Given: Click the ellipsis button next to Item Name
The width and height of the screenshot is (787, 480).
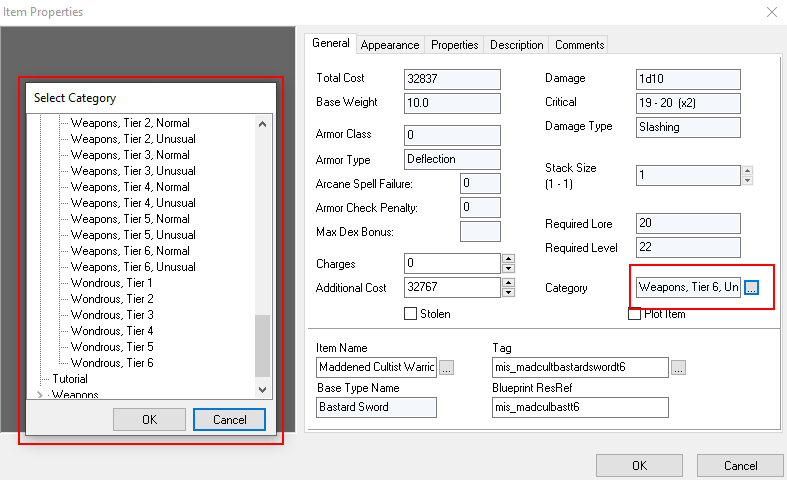Looking at the screenshot, I should [446, 368].
